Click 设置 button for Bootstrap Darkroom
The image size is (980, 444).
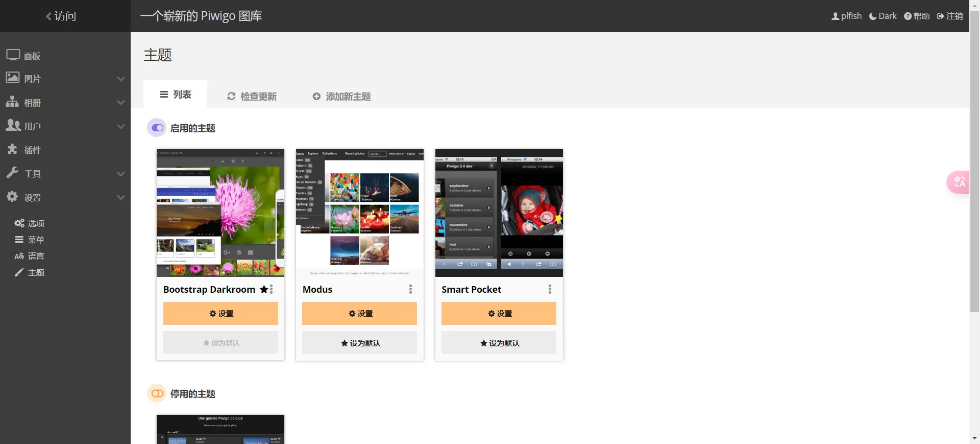pyautogui.click(x=220, y=313)
